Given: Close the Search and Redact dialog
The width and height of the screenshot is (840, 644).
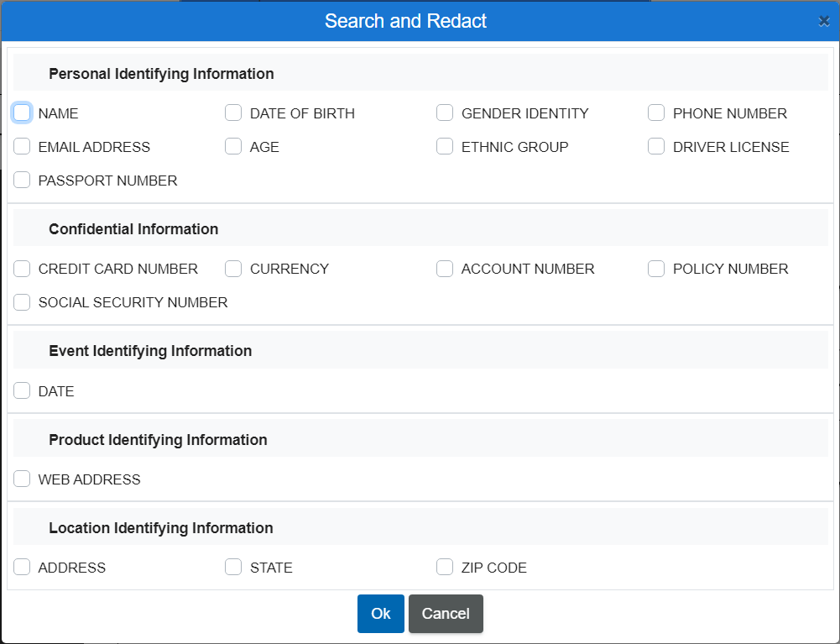Looking at the screenshot, I should point(824,21).
